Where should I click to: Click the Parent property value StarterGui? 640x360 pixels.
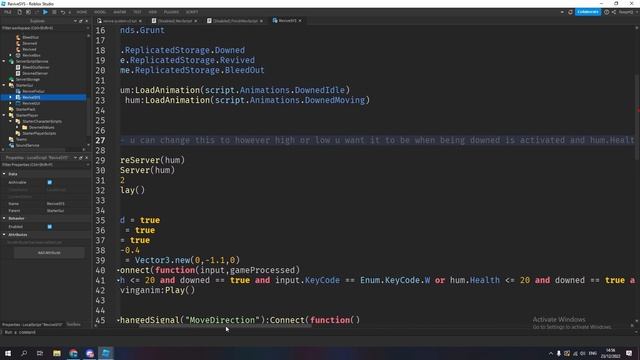(x=56, y=211)
